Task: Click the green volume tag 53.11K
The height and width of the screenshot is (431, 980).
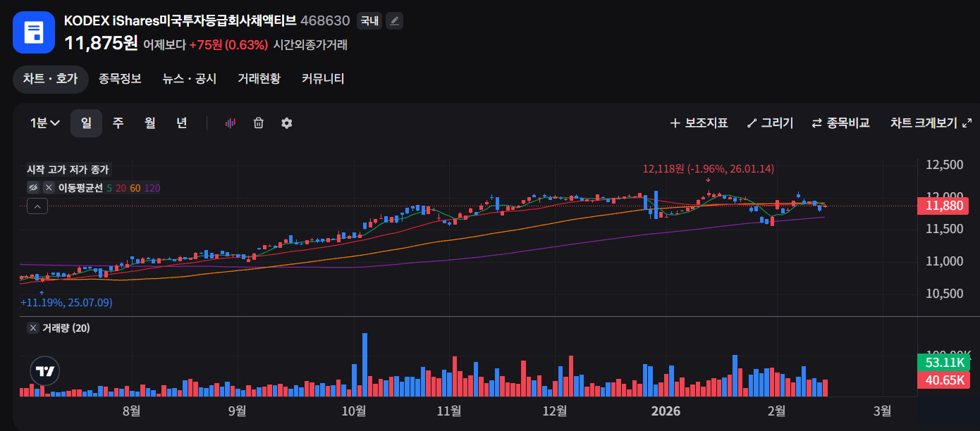Action: pos(944,363)
